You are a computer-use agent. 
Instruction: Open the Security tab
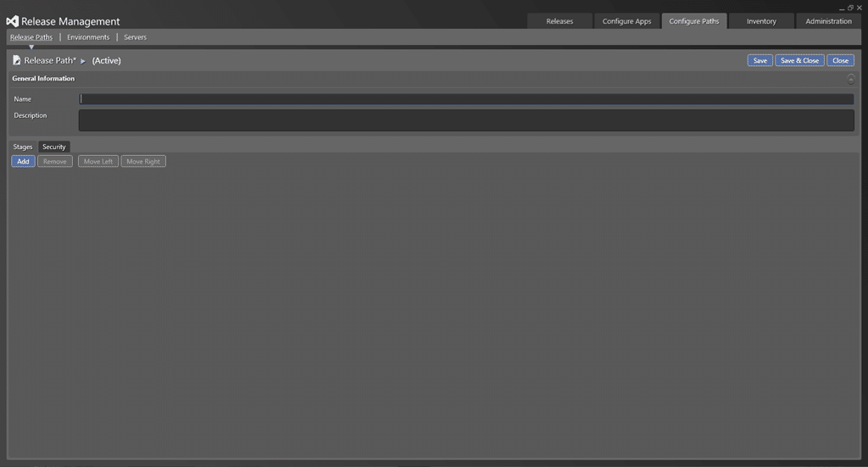53,147
